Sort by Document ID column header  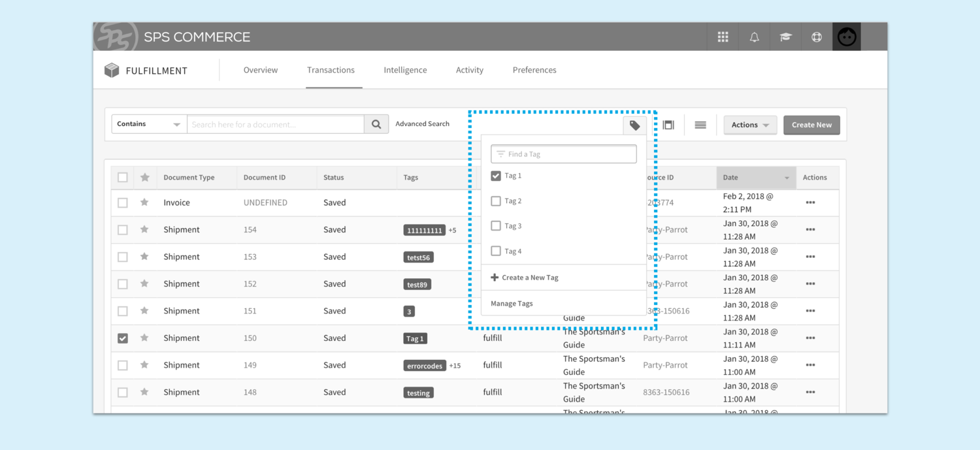265,177
